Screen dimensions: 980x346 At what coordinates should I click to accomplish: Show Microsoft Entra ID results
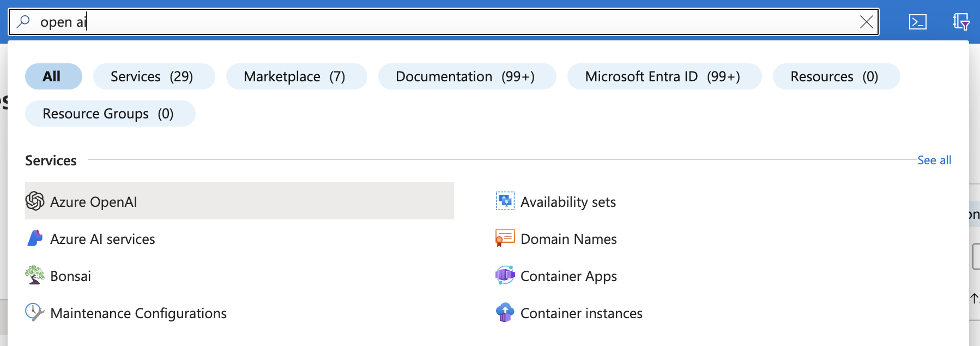(664, 76)
